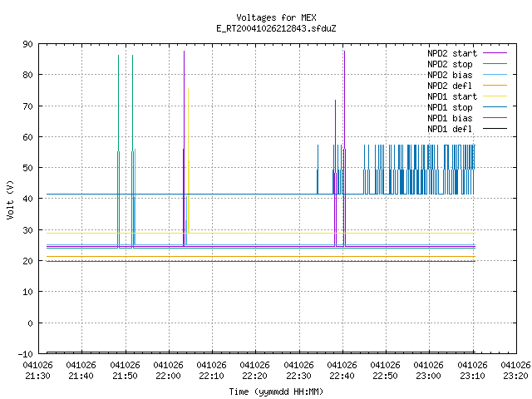
Task: Click the red NPD1 bias legend line
Action: coord(495,118)
